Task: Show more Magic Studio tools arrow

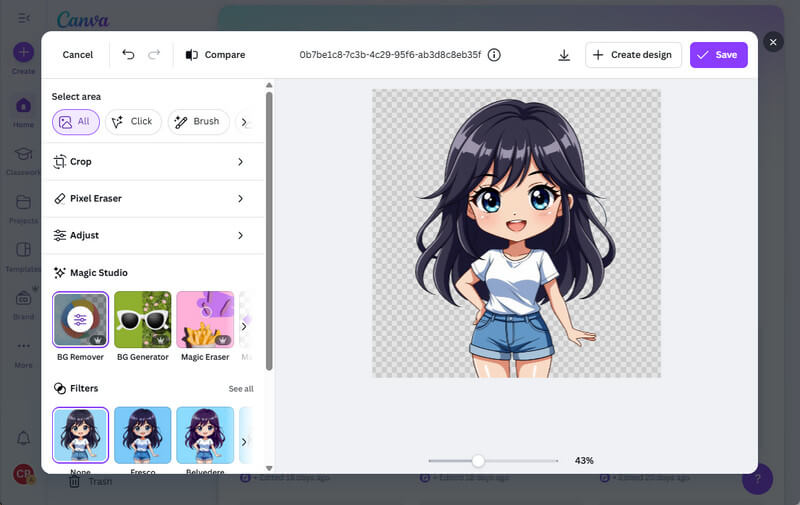Action: tap(244, 326)
